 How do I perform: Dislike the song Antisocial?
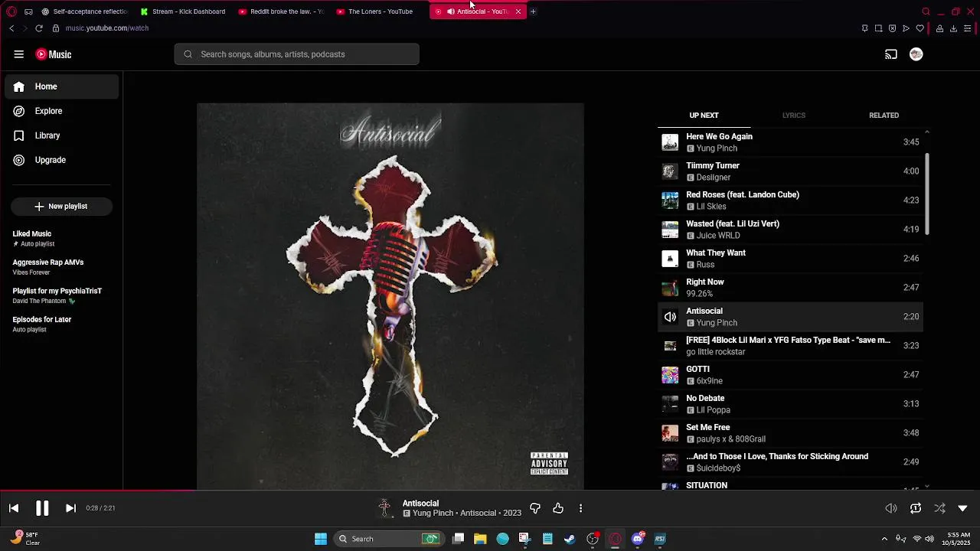(x=535, y=508)
